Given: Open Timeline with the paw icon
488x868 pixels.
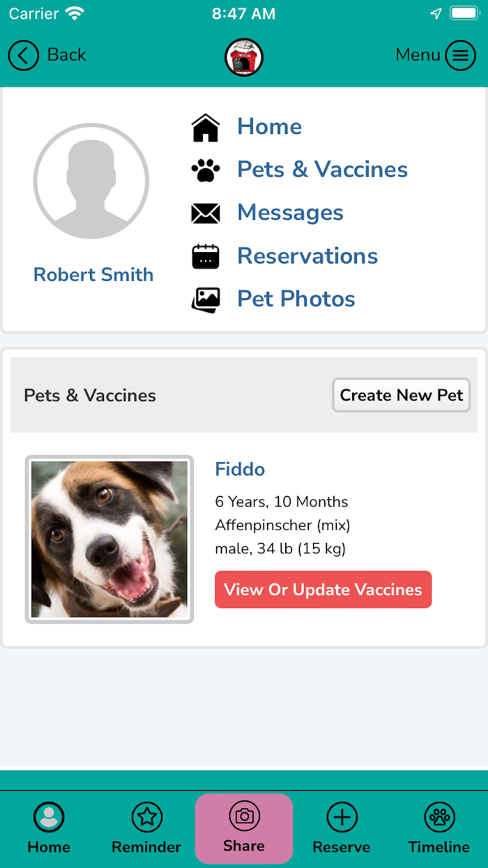Looking at the screenshot, I should point(439,816).
